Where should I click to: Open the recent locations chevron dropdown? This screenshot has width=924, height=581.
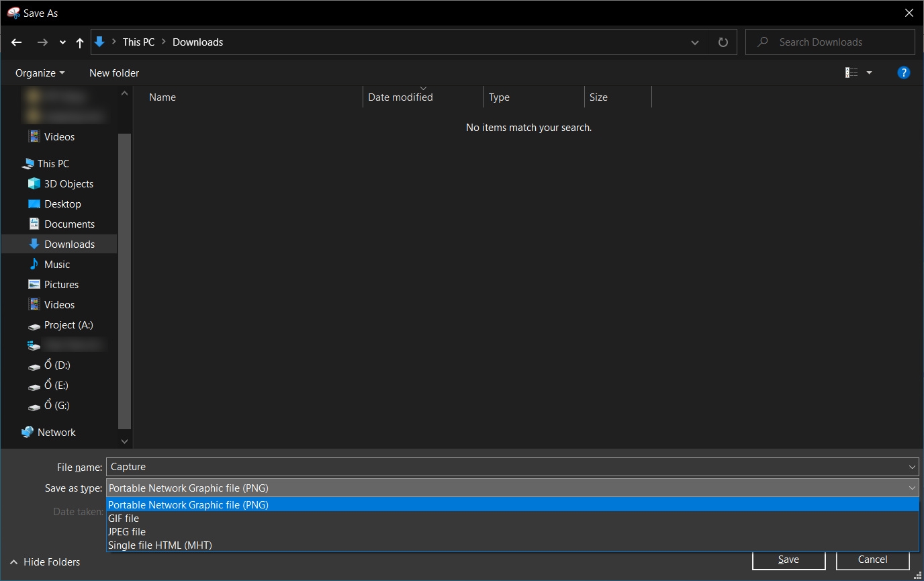point(62,42)
